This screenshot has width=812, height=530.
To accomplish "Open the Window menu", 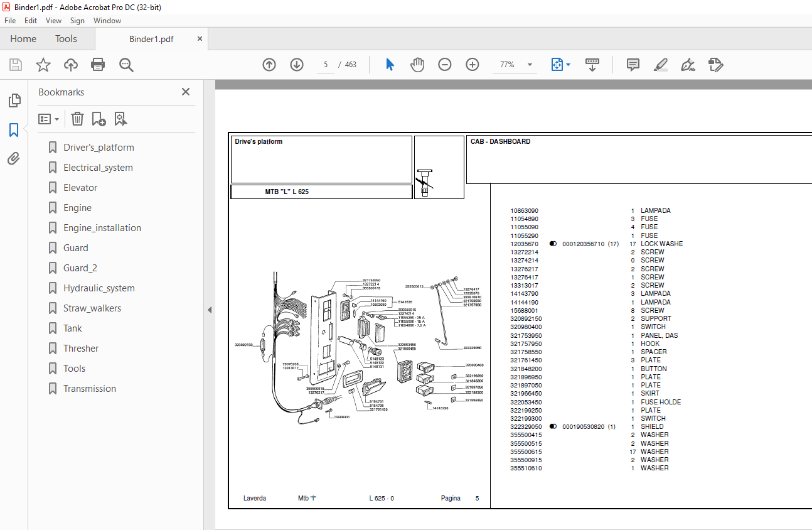I will [107, 21].
